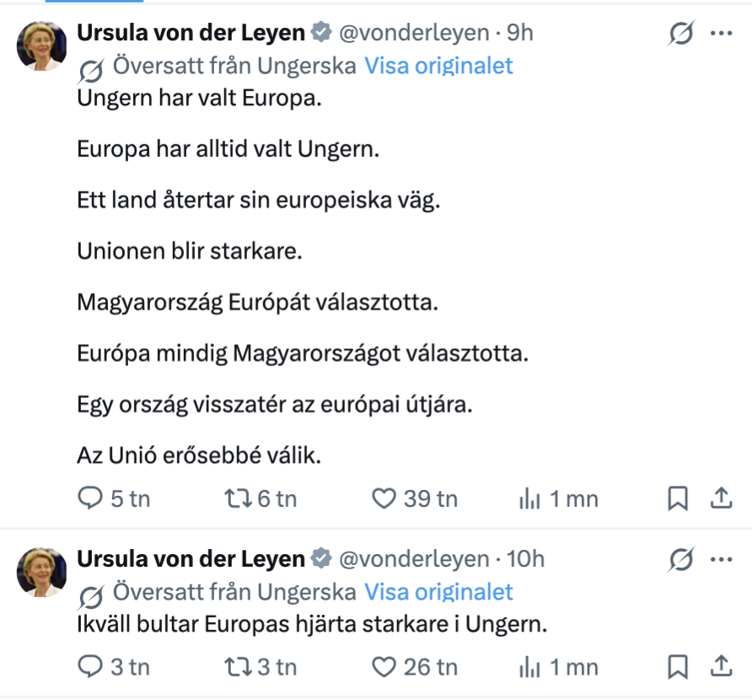Open Ursula von der Leyen's avatar in first tweet
The image size is (752, 700).
(42, 46)
